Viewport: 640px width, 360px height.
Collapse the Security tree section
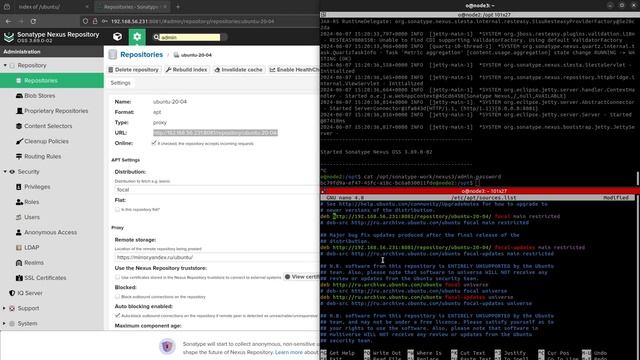pos(5,171)
